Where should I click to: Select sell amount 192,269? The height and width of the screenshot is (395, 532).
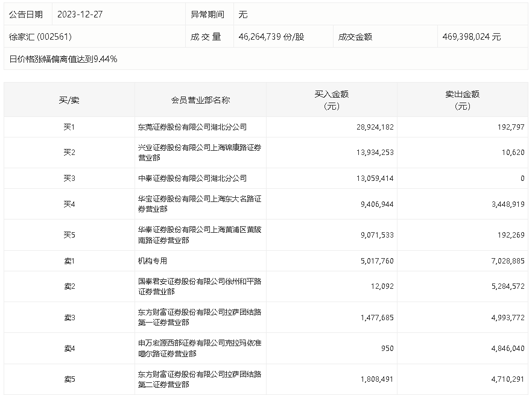pos(511,235)
